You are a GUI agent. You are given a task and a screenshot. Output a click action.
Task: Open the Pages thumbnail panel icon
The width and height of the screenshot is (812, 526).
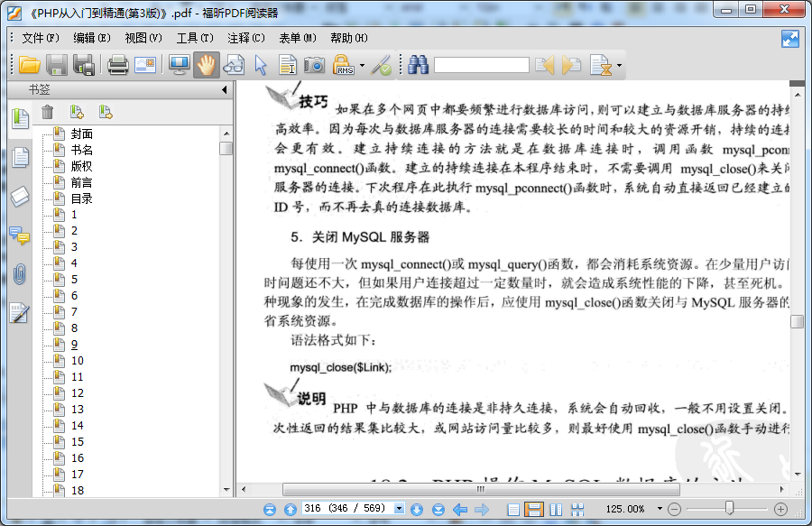[x=20, y=157]
